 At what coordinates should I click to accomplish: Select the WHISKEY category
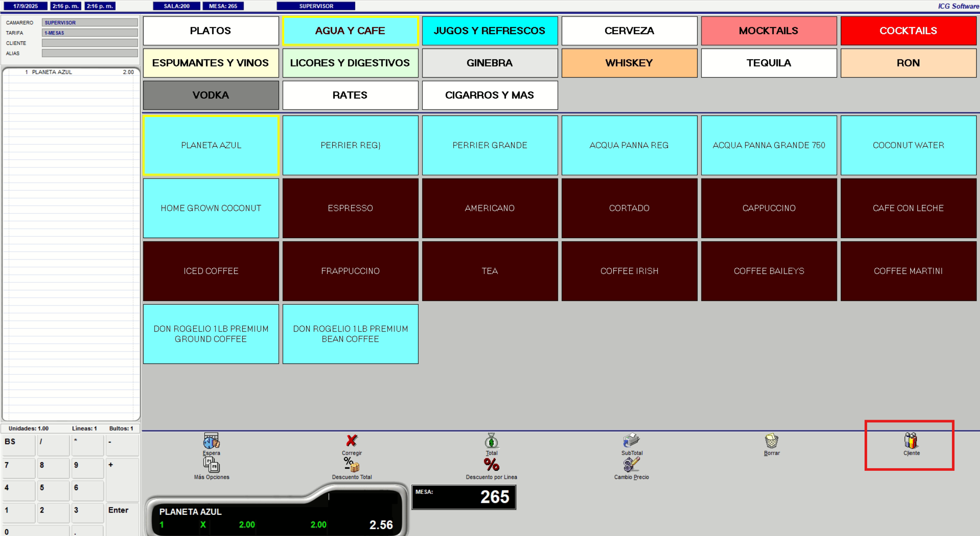pos(629,63)
